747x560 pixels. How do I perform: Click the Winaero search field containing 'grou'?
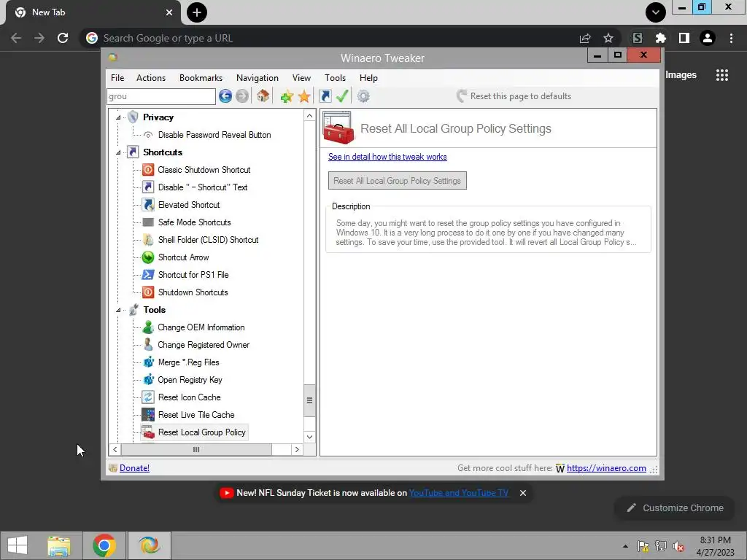point(161,96)
